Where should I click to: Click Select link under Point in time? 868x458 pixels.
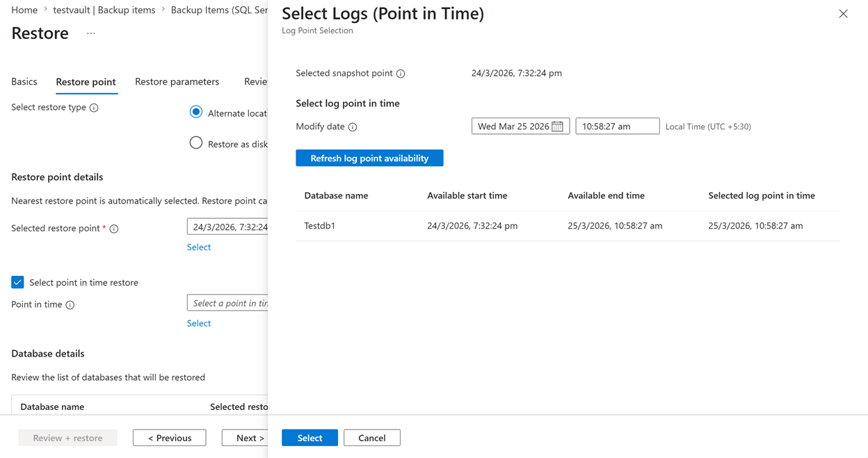point(199,323)
